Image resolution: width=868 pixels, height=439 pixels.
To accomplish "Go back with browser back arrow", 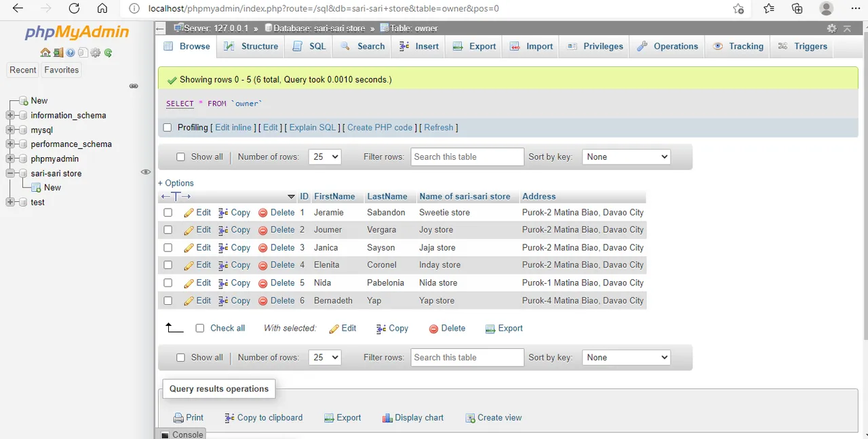I will [x=18, y=9].
